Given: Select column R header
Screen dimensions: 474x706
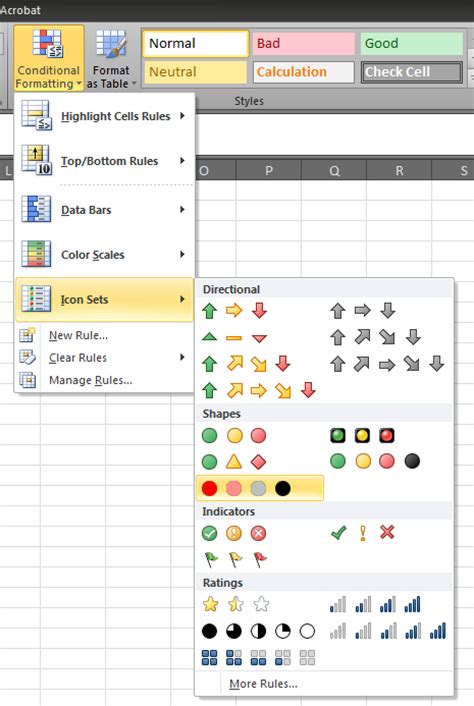Looking at the screenshot, I should pyautogui.click(x=399, y=171).
